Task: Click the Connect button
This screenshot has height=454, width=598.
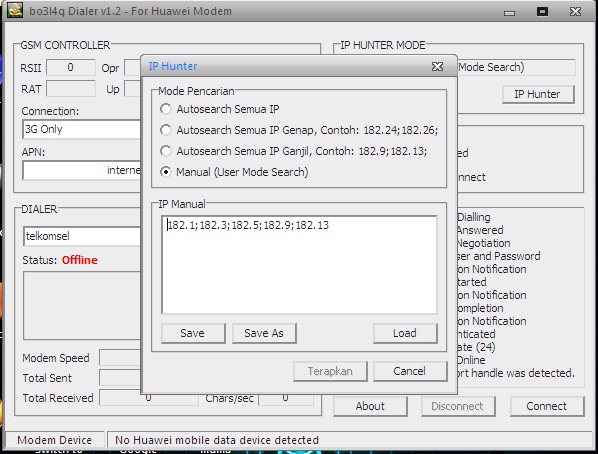Action: click(547, 406)
